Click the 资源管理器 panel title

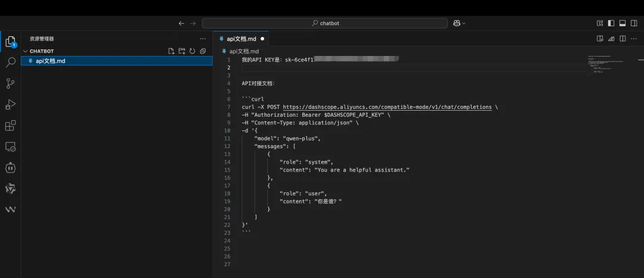(42, 39)
